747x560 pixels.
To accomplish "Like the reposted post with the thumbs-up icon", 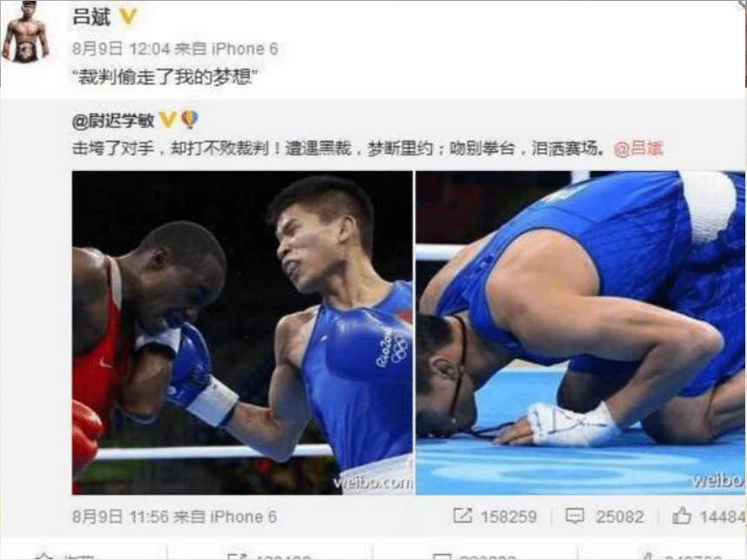I will tap(682, 515).
